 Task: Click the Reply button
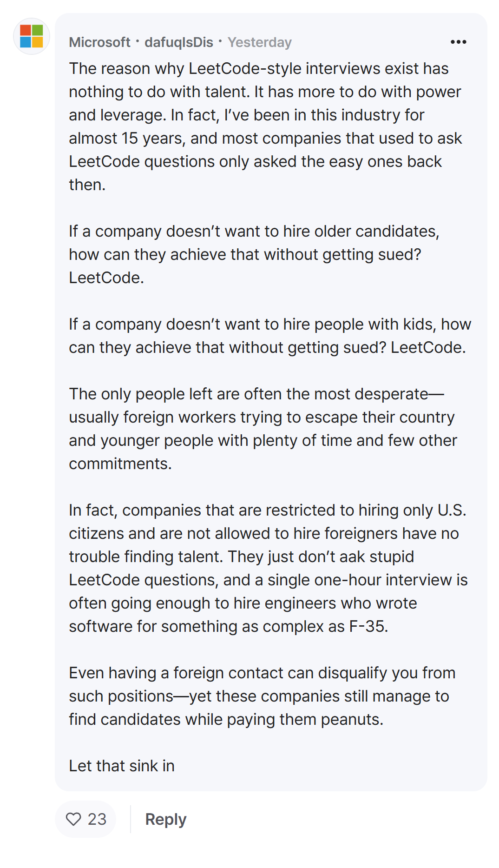pos(165,819)
